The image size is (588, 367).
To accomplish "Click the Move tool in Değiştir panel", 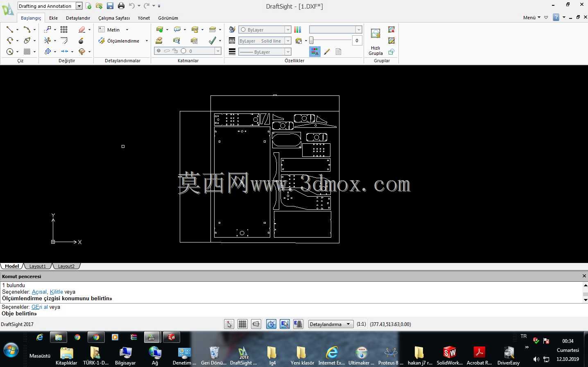I will (47, 29).
